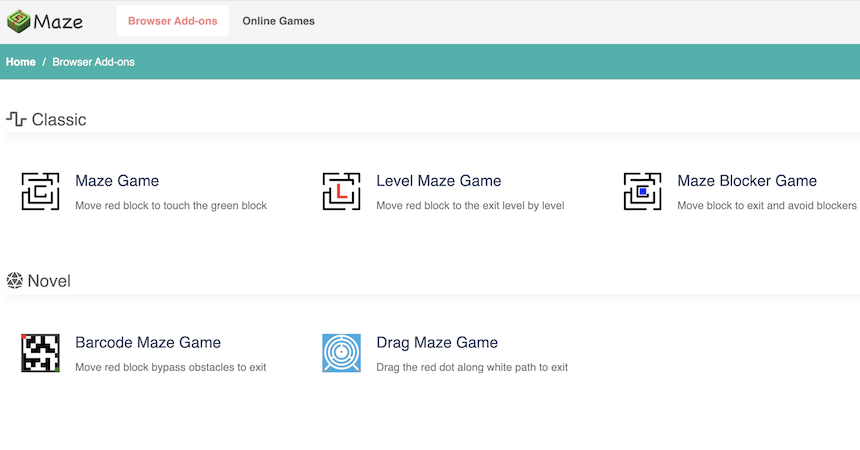Go to Home in the breadcrumb
Screen dimensions: 860x450
pos(21,62)
